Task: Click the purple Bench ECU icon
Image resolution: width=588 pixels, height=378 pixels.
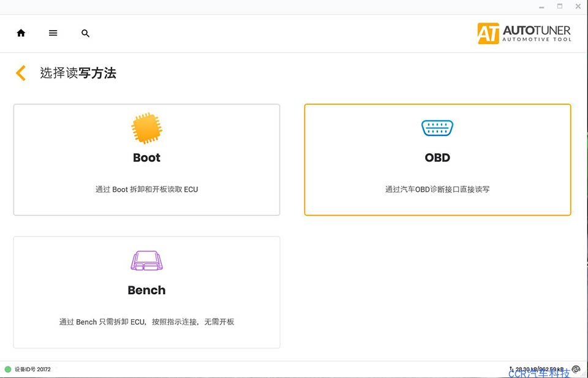Action: pos(146,261)
